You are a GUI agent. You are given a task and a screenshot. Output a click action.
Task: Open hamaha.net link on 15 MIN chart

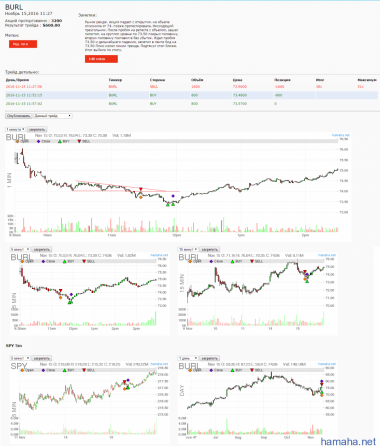point(327,255)
